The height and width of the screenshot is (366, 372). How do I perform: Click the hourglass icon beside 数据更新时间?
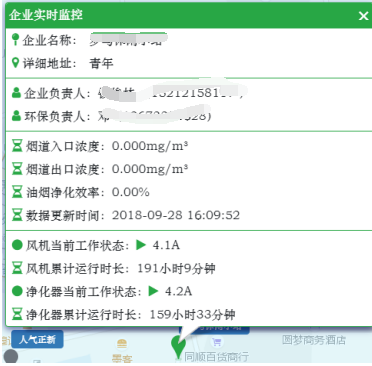point(17,215)
